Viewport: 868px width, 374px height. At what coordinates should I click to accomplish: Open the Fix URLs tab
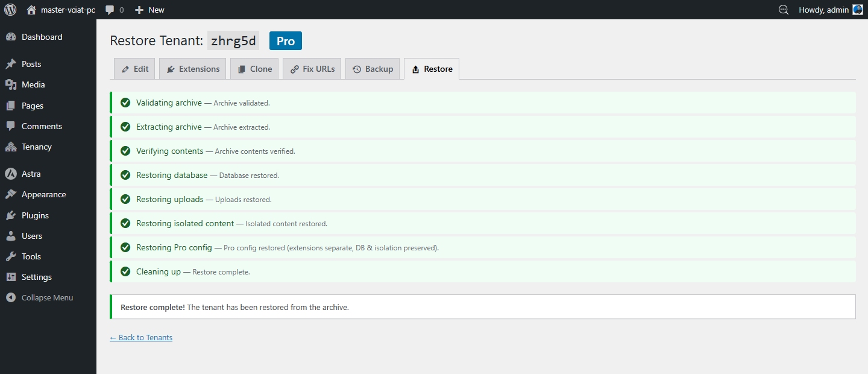pyautogui.click(x=312, y=68)
